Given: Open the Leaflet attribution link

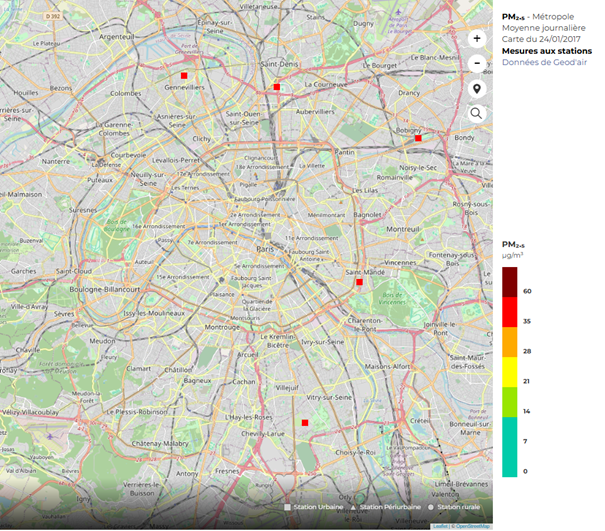Looking at the screenshot, I should (440, 526).
